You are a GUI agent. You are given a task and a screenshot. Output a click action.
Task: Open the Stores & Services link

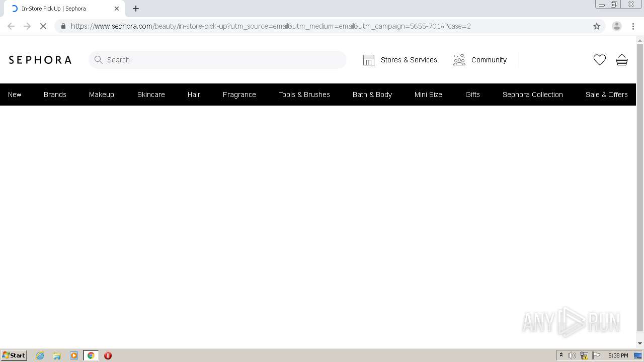click(x=409, y=60)
